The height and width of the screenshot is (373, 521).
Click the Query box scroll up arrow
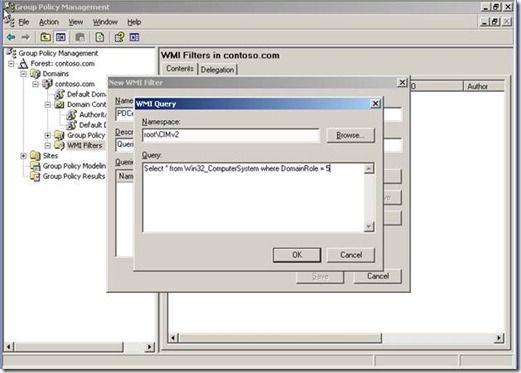[369, 168]
